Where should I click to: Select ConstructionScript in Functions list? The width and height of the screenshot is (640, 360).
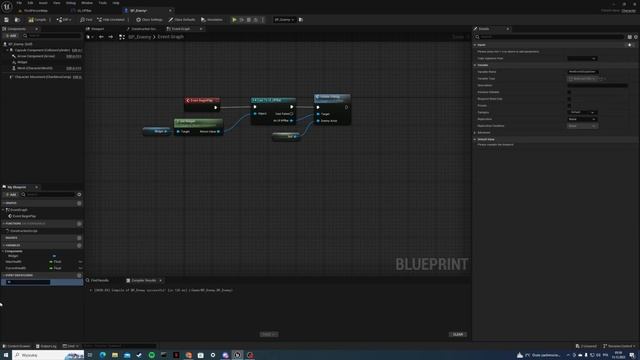click(23, 231)
